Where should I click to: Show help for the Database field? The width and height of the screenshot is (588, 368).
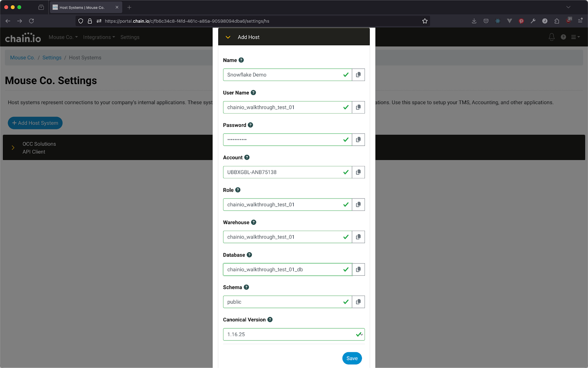pyautogui.click(x=249, y=255)
